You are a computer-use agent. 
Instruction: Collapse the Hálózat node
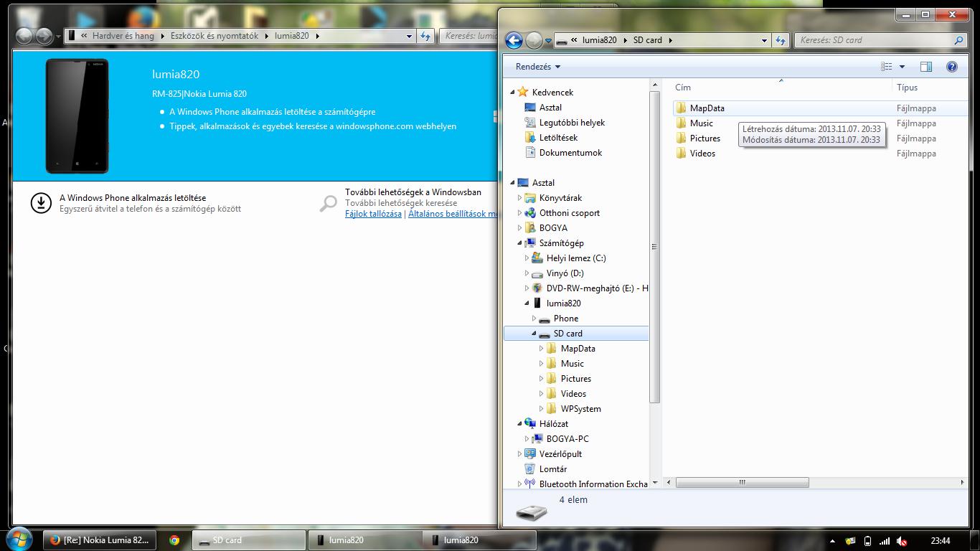[519, 424]
